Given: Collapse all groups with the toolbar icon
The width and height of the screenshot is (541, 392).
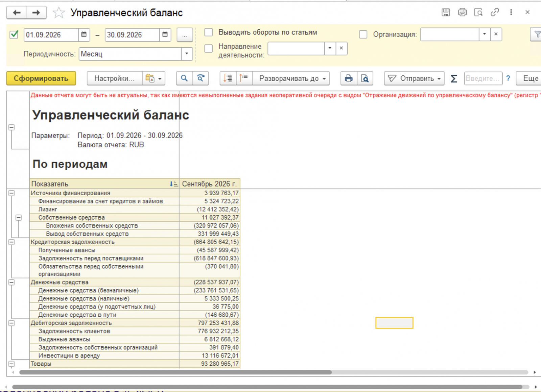Looking at the screenshot, I should pyautogui.click(x=228, y=78).
